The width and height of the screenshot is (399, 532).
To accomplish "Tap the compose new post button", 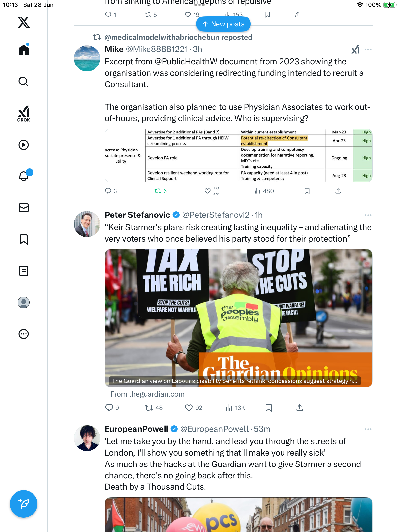I will pyautogui.click(x=24, y=504).
